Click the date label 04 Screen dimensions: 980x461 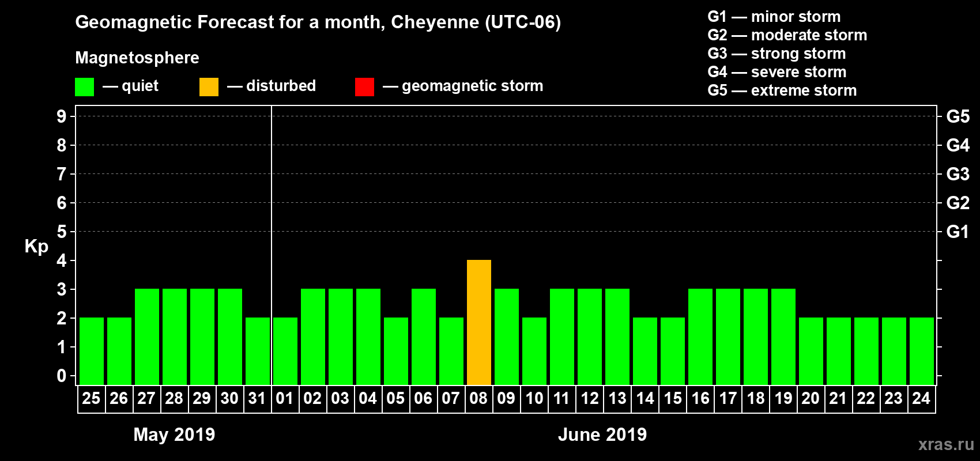pos(368,398)
